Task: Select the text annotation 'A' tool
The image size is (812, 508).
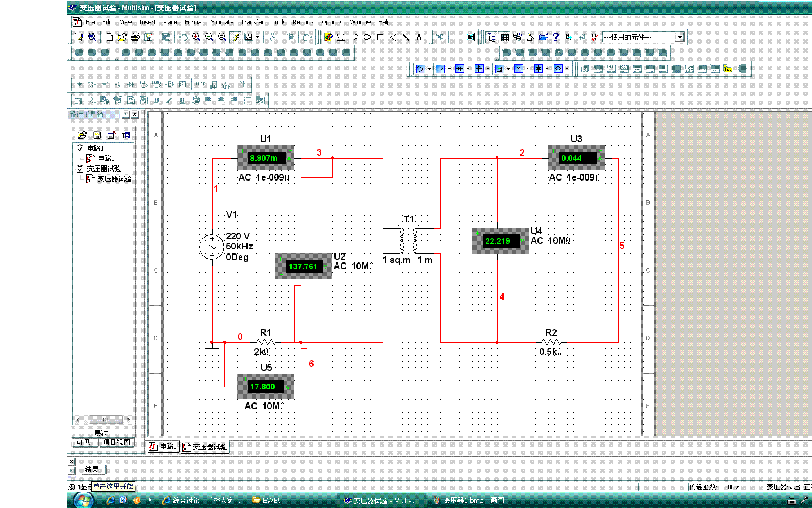Action: (x=419, y=37)
